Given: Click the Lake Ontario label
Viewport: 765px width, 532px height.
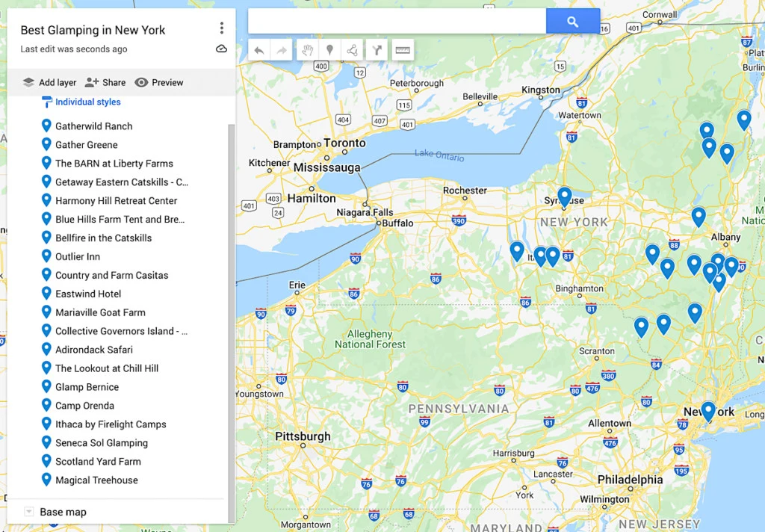Looking at the screenshot, I should point(439,155).
